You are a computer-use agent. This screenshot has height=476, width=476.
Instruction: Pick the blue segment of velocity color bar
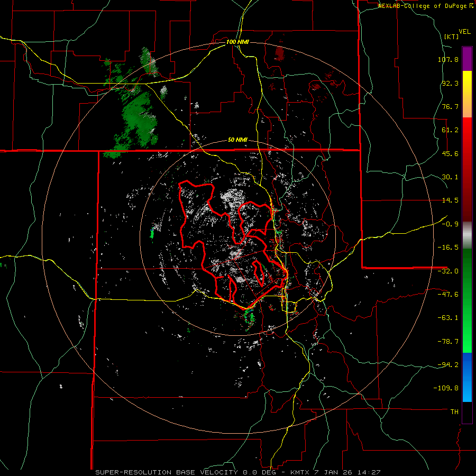[x=467, y=377]
